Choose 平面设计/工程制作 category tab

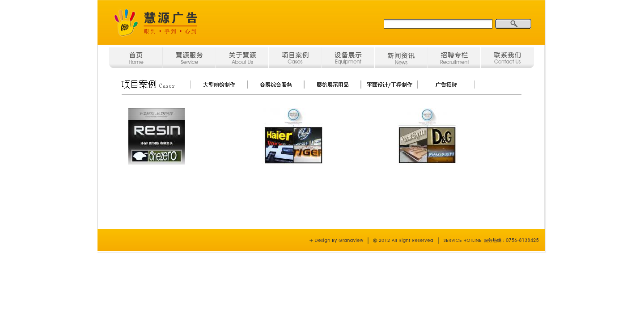coord(389,85)
